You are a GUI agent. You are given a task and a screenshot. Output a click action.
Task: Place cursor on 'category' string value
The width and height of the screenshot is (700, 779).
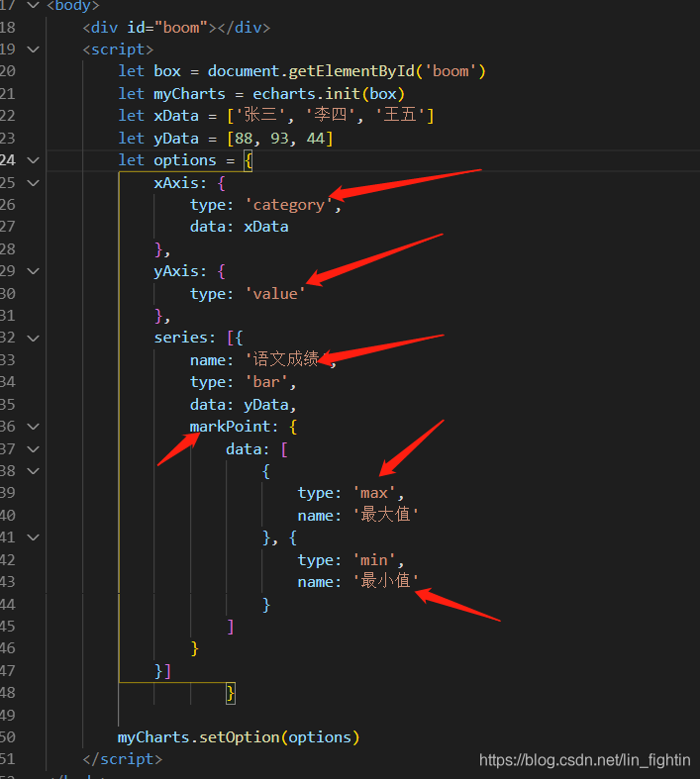point(289,205)
